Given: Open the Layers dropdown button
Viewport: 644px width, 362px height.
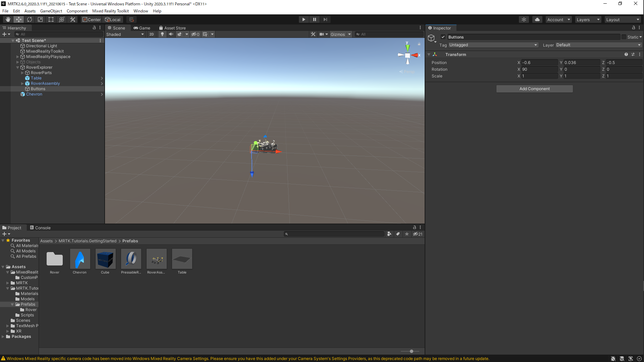Looking at the screenshot, I should [x=588, y=19].
